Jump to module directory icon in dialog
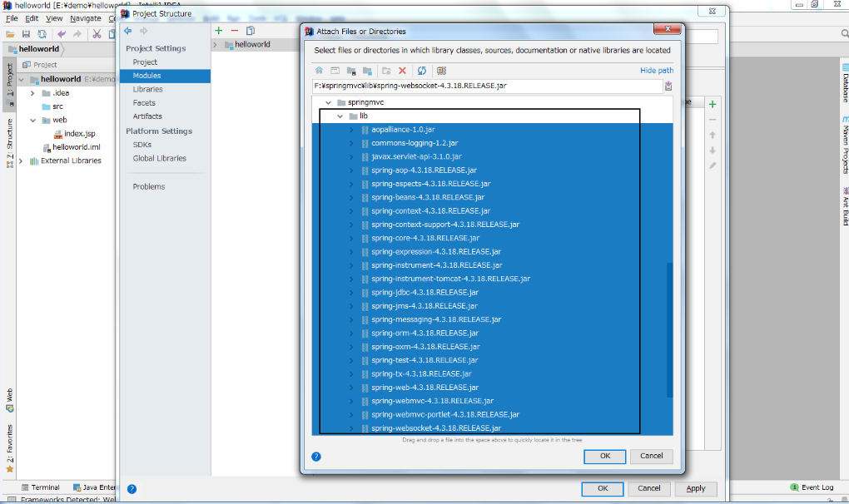Screen dimensions: 849x504 [x=368, y=71]
